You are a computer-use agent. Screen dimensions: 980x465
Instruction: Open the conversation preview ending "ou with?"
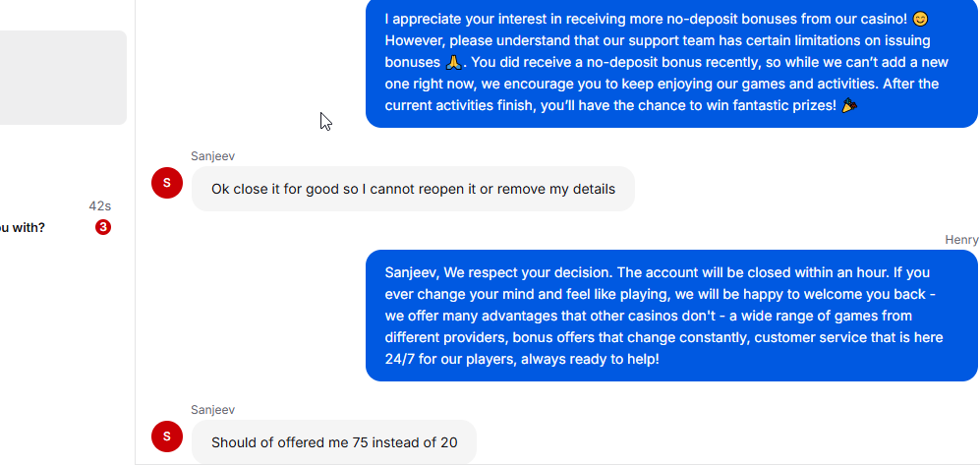[23, 227]
